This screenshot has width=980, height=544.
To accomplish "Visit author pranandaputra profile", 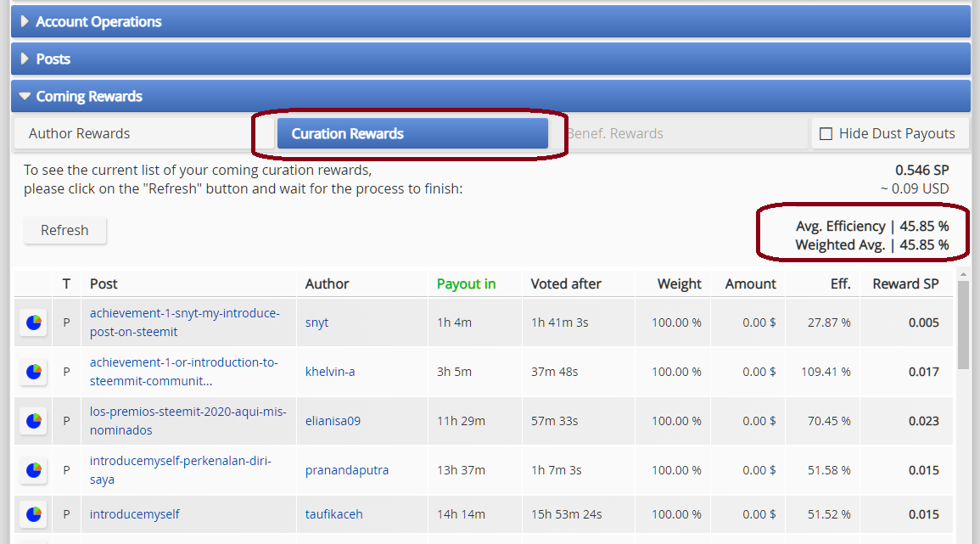I will point(347,470).
